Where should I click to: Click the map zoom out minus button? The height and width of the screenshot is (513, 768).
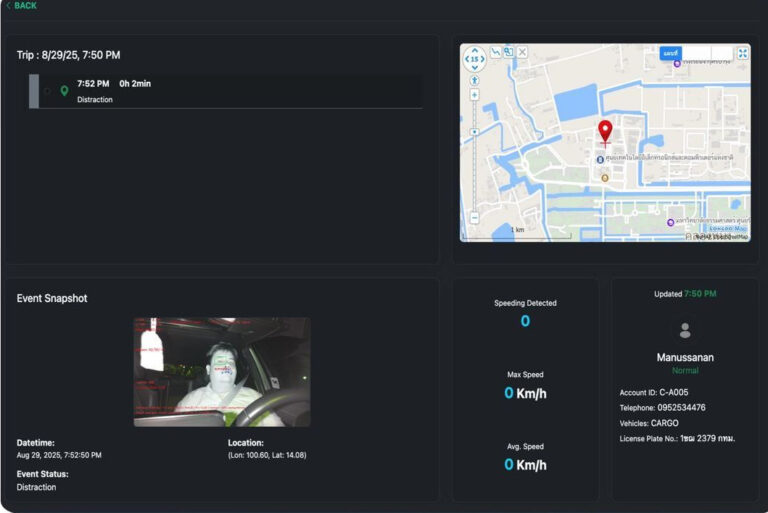pos(474,217)
